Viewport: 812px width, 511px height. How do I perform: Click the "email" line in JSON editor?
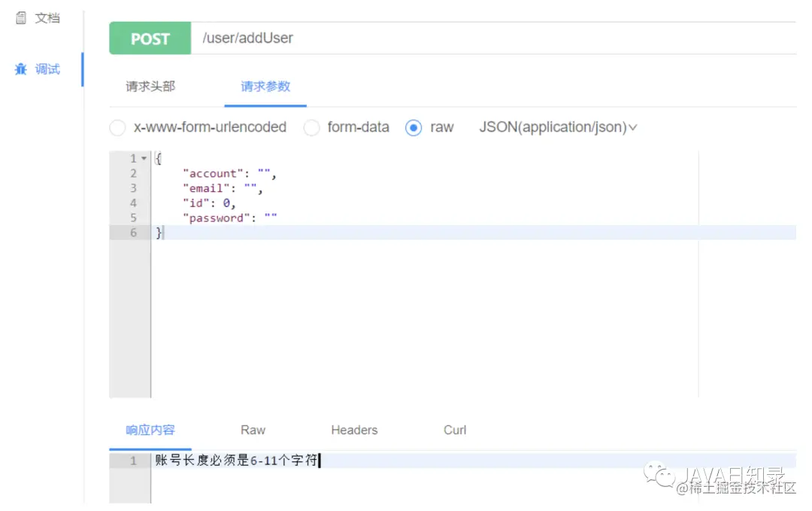click(223, 189)
